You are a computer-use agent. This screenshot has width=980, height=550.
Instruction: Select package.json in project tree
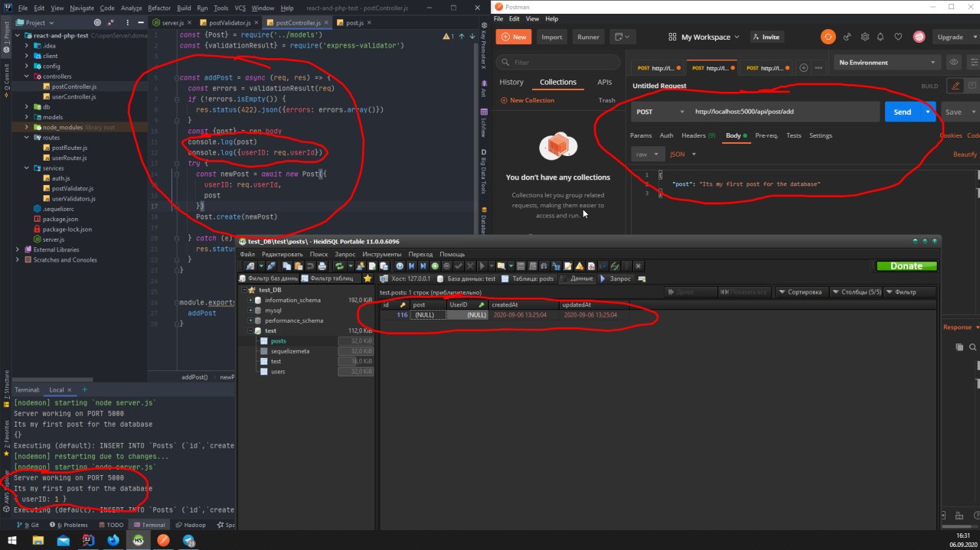click(x=59, y=218)
